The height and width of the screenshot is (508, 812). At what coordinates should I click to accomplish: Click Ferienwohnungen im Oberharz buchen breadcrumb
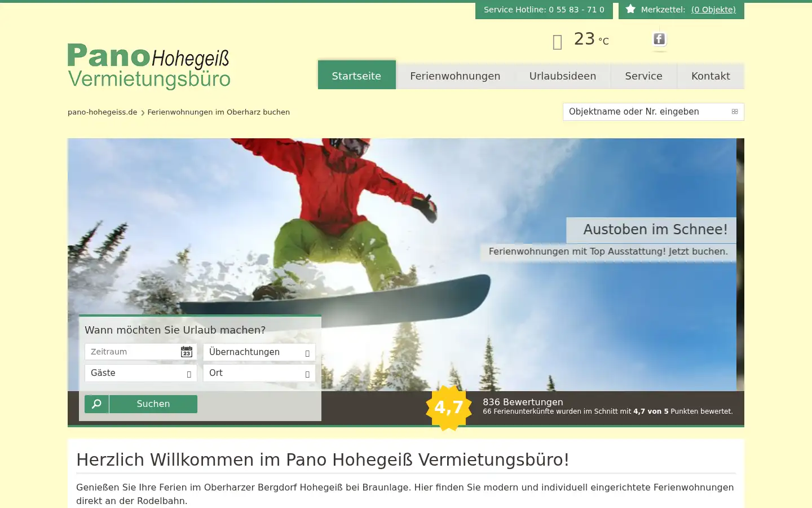[x=219, y=112]
